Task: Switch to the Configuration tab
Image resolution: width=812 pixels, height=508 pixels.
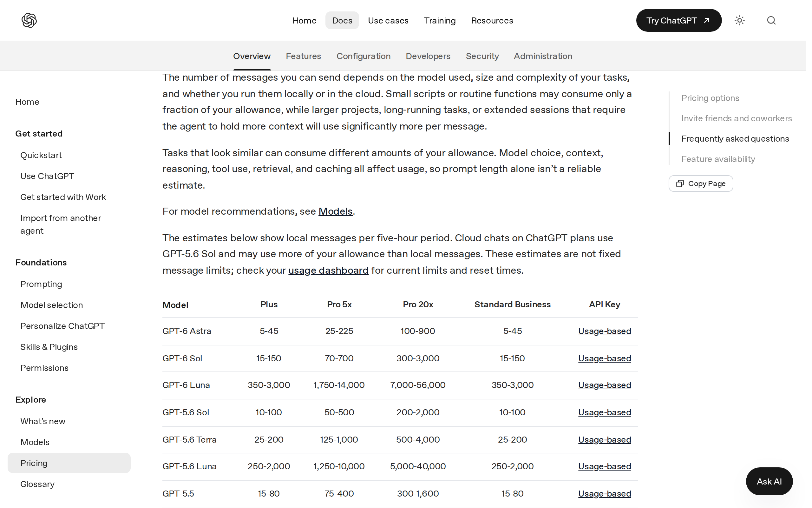Action: click(x=363, y=56)
